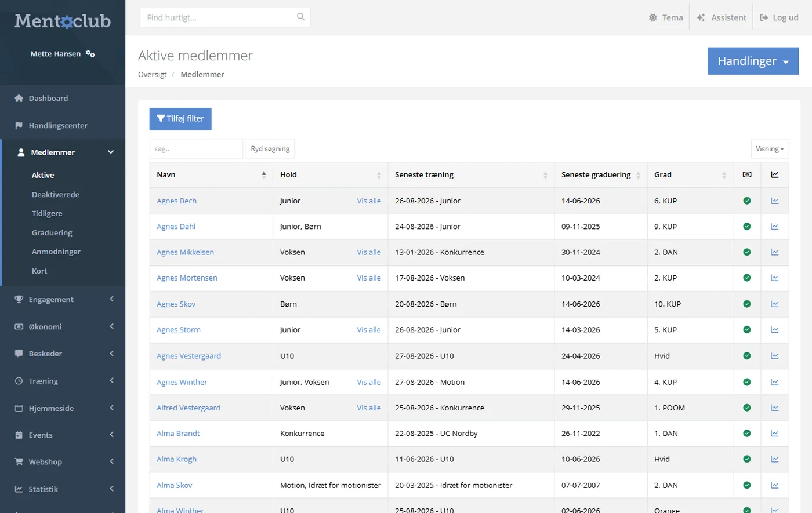Click Vis alle for Agnes Winther
Screen dimensions: 812x513
pos(369,382)
